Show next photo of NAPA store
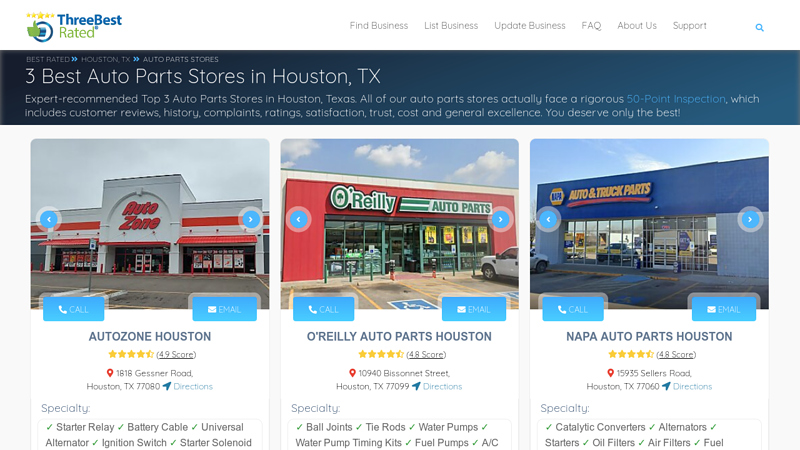The image size is (800, 450). point(750,219)
